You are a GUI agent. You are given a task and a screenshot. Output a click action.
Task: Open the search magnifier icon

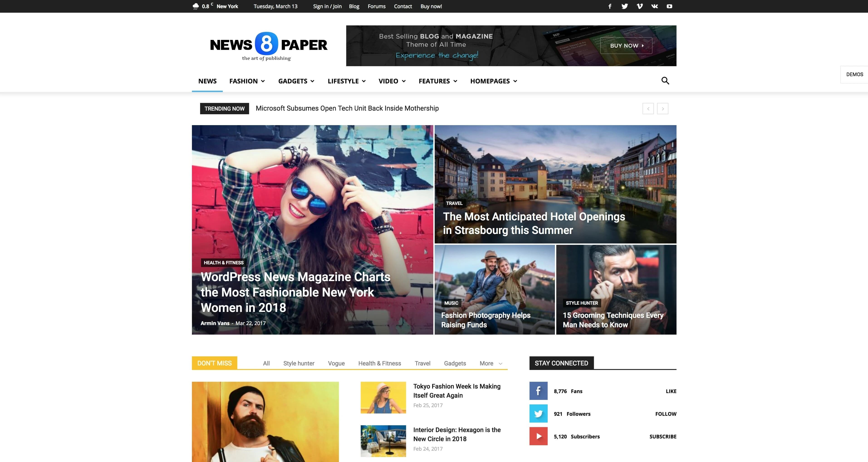click(x=665, y=81)
